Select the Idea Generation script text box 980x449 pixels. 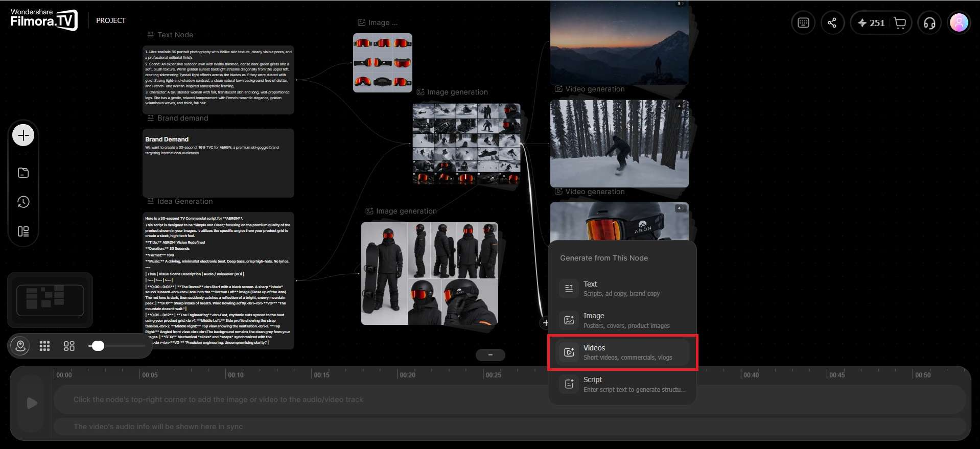218,280
